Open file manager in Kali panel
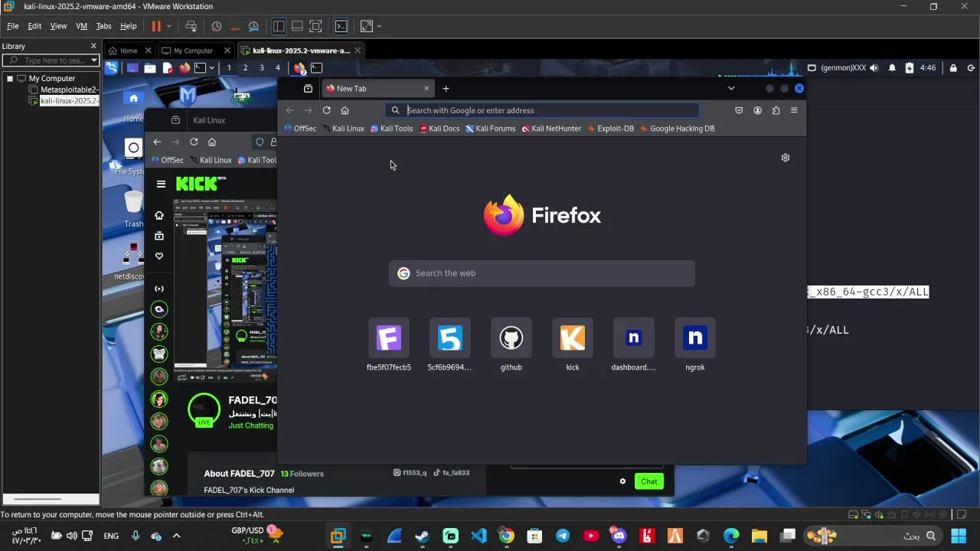980x551 pixels. pyautogui.click(x=150, y=67)
